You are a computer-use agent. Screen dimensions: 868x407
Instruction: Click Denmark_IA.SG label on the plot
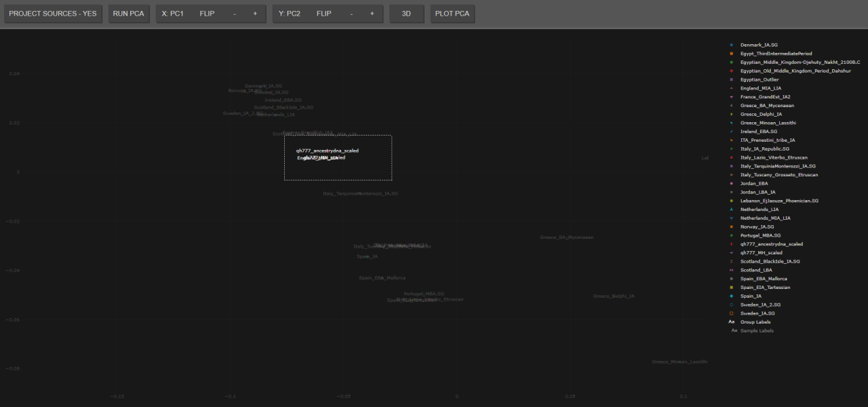(x=264, y=86)
